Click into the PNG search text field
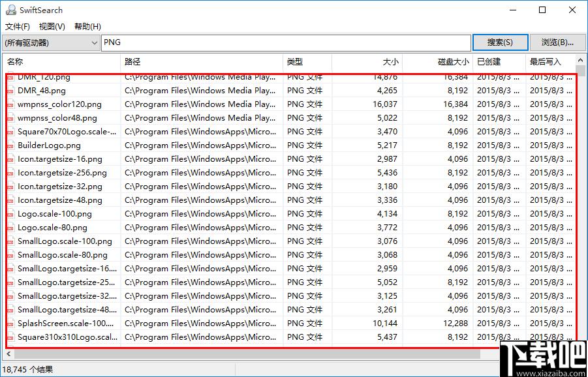588x377 pixels. coord(286,43)
